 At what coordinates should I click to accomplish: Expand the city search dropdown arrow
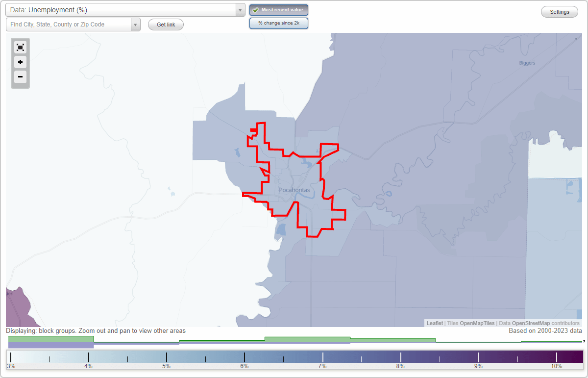pyautogui.click(x=136, y=24)
